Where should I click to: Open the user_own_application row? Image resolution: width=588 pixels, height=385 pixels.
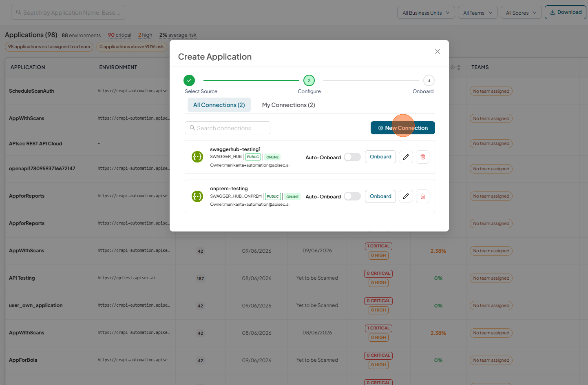[x=36, y=305]
